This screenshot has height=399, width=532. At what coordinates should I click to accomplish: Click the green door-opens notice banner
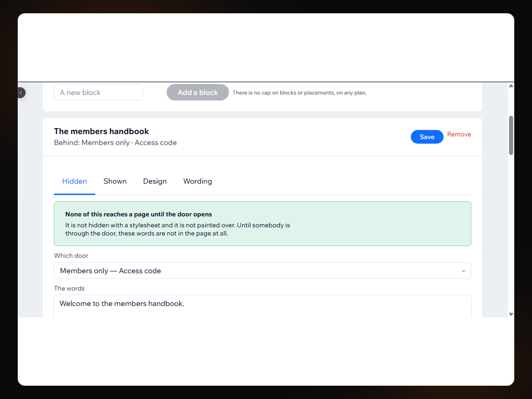pos(262,224)
